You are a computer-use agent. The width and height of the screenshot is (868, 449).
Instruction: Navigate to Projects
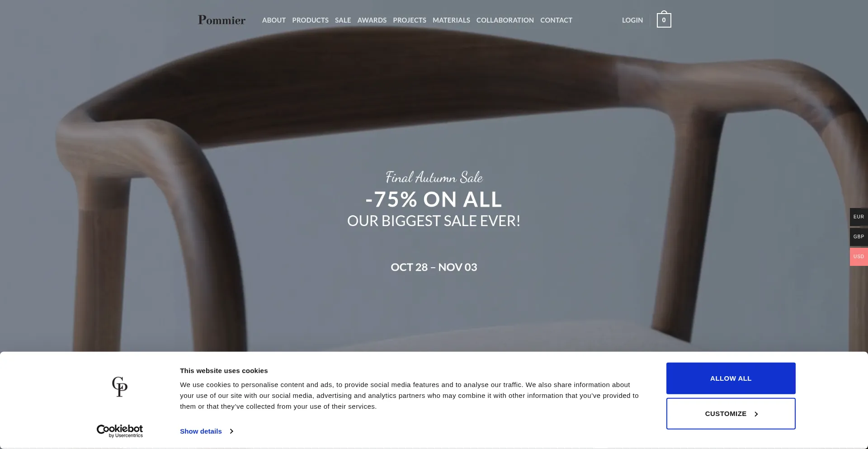click(x=409, y=20)
